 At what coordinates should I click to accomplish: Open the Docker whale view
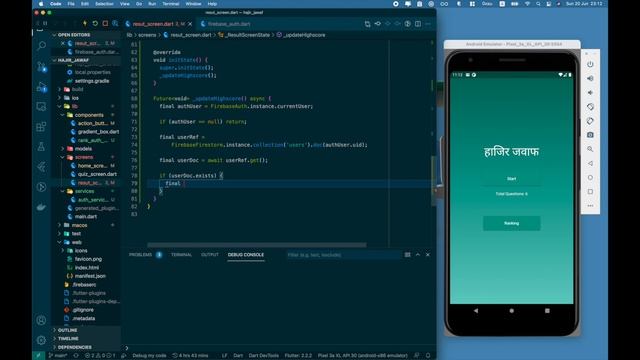[41, 207]
